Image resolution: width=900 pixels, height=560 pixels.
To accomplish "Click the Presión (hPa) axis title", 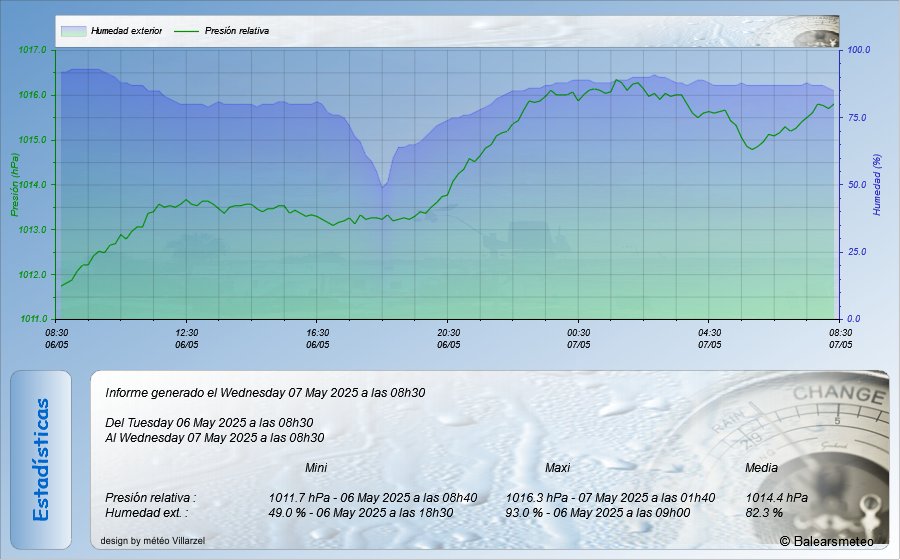I will point(14,185).
